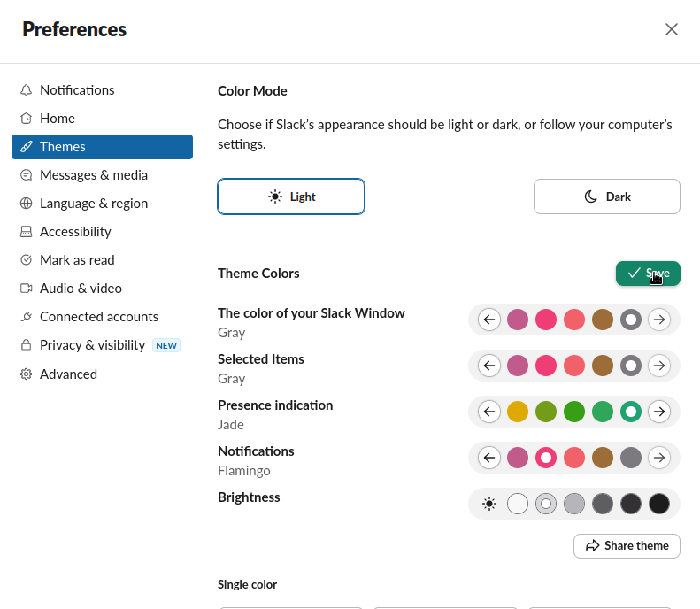Pick selected Flamingo swatch for Notifications color
Viewport: 700px width, 609px height.
click(x=546, y=458)
